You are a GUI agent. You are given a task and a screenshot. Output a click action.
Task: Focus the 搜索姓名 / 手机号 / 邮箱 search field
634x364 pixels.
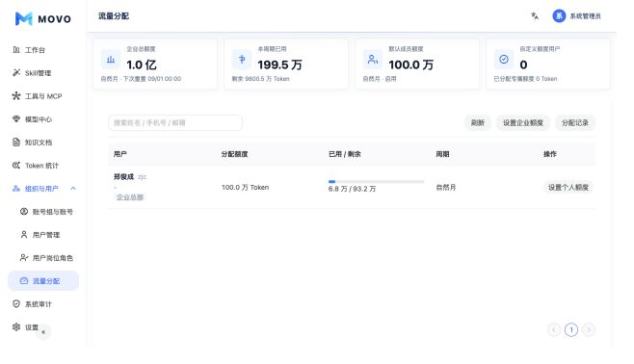(x=175, y=122)
